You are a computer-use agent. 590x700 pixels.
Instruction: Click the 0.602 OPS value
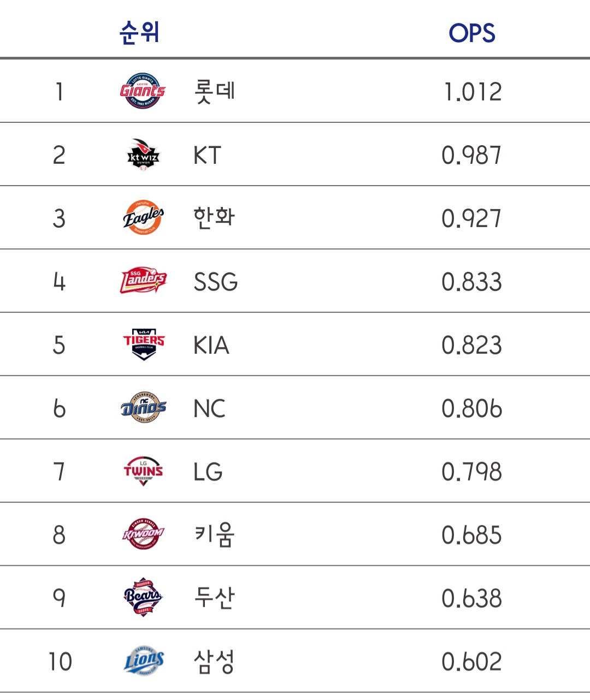tap(471, 662)
